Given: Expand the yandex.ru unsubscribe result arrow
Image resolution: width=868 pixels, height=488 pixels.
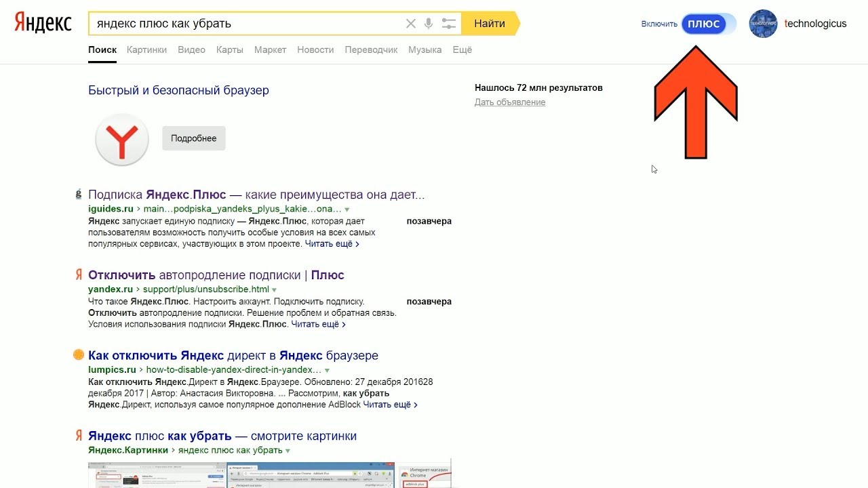Looking at the screenshot, I should click(275, 290).
